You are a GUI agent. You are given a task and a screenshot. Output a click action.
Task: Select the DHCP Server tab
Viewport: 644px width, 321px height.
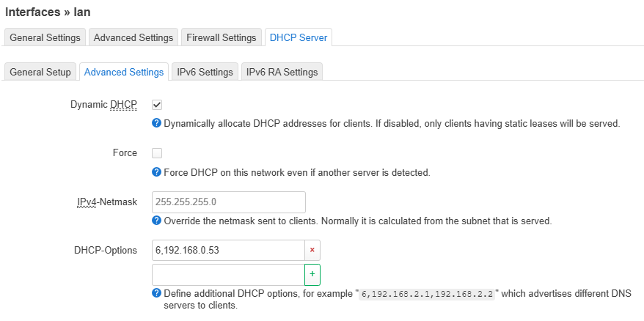[299, 37]
